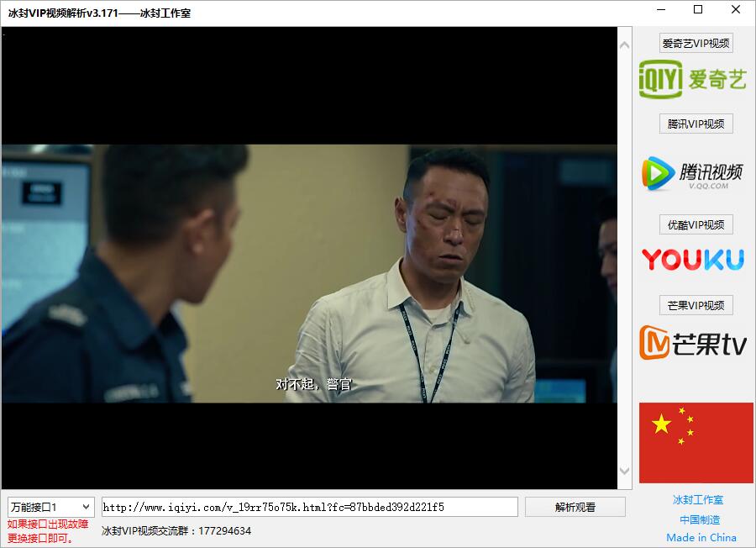The height and width of the screenshot is (548, 756).
Task: Click the red 如果接口出现故障 warning text
Action: pyautogui.click(x=48, y=531)
